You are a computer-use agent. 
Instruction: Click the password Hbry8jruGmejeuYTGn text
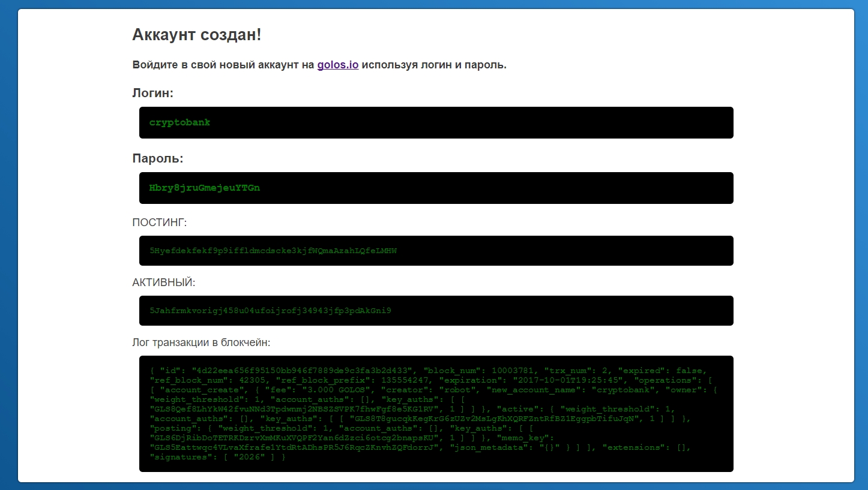(x=204, y=188)
